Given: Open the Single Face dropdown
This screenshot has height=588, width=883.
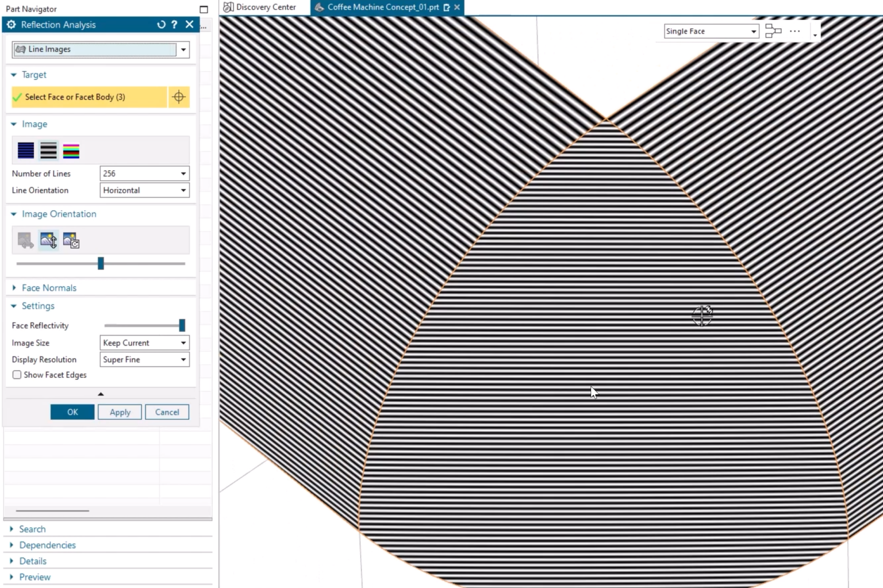Looking at the screenshot, I should [753, 31].
